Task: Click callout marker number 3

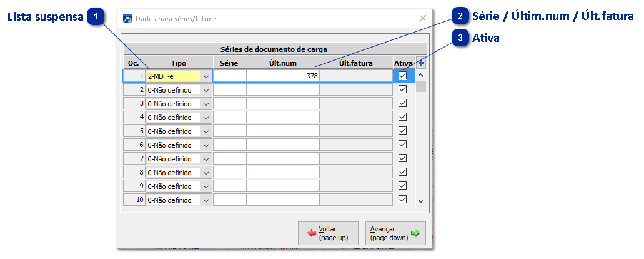Action: (x=461, y=38)
